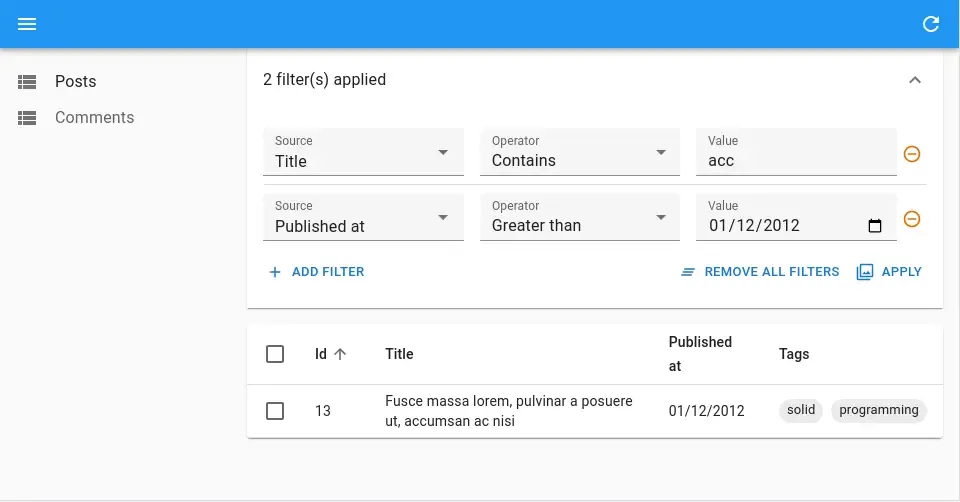The width and height of the screenshot is (960, 502).
Task: Toggle the select-all checkbox in table header
Action: tap(275, 354)
